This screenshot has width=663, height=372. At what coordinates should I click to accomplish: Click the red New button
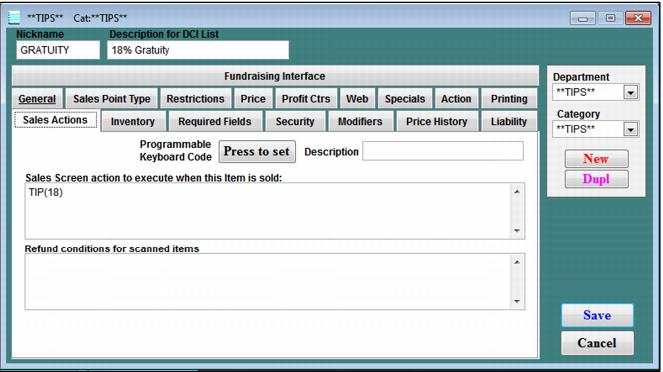pyautogui.click(x=596, y=159)
